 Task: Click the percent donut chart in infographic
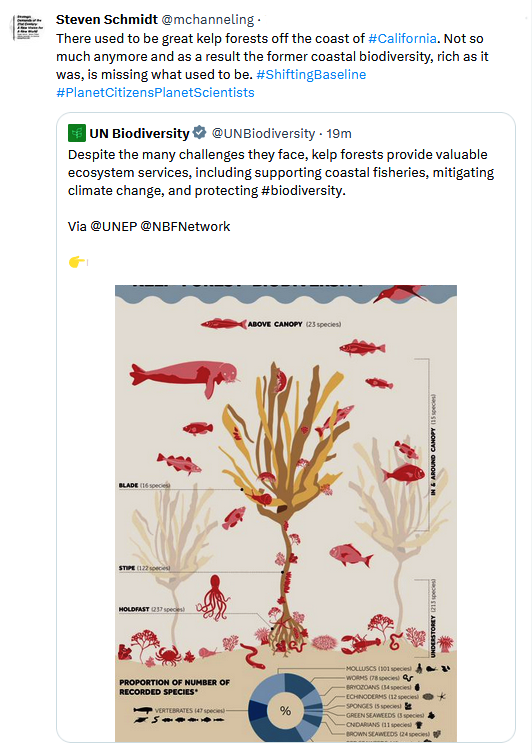pos(285,710)
